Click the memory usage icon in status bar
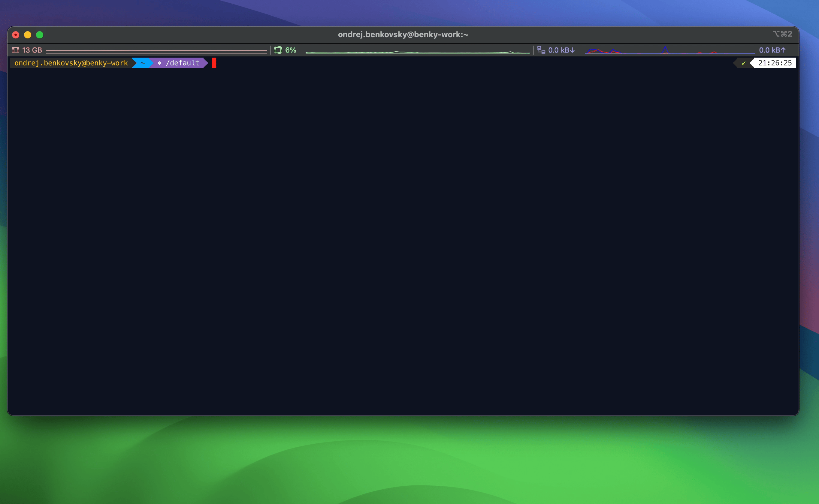 (15, 50)
